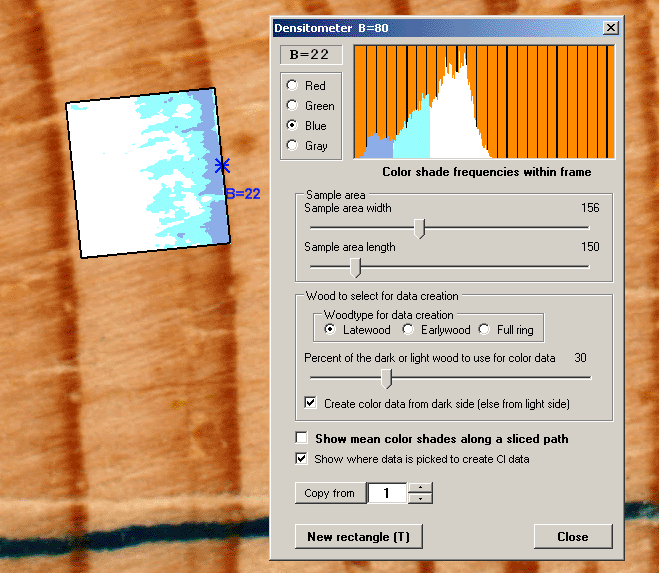
Task: Decrease the Copy from number with down arrow
Action: [x=420, y=498]
